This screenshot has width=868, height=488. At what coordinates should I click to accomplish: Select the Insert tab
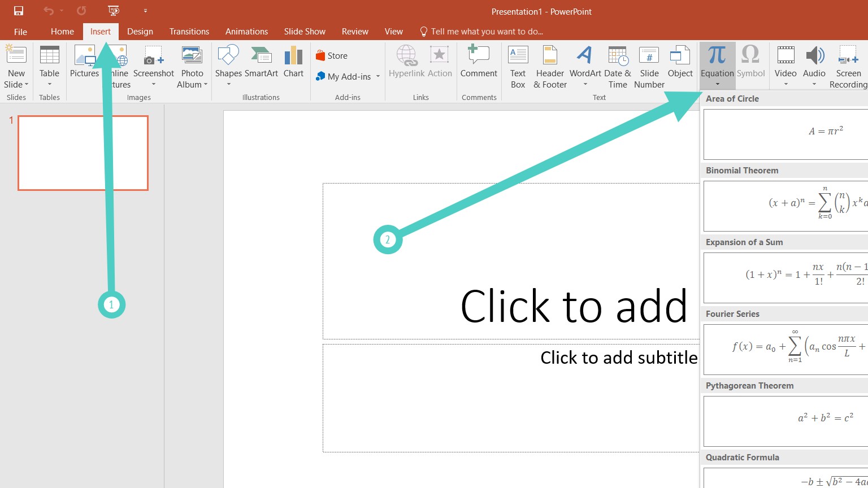click(x=101, y=32)
